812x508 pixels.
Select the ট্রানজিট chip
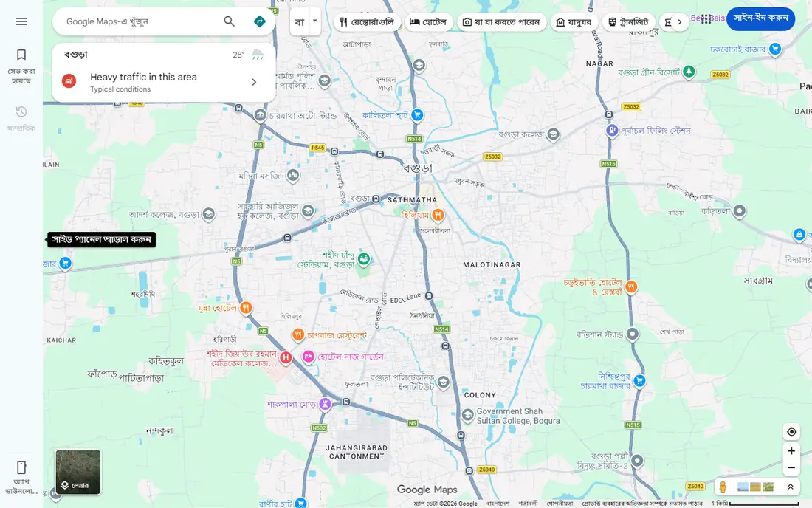[x=628, y=21]
